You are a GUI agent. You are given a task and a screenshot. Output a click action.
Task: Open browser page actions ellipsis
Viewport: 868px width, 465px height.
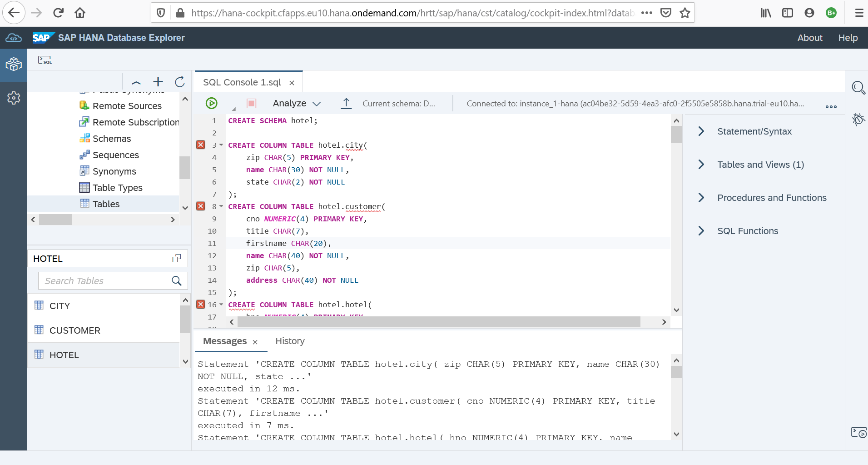point(647,13)
